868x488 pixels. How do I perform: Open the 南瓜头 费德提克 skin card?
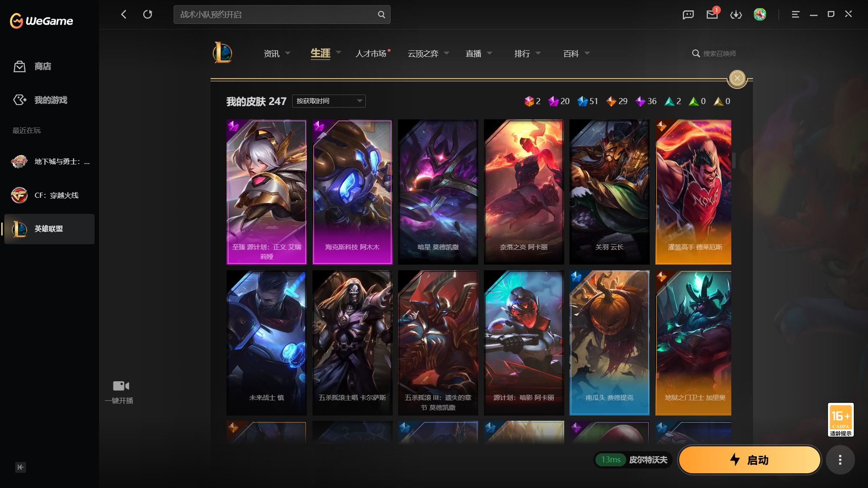(609, 343)
